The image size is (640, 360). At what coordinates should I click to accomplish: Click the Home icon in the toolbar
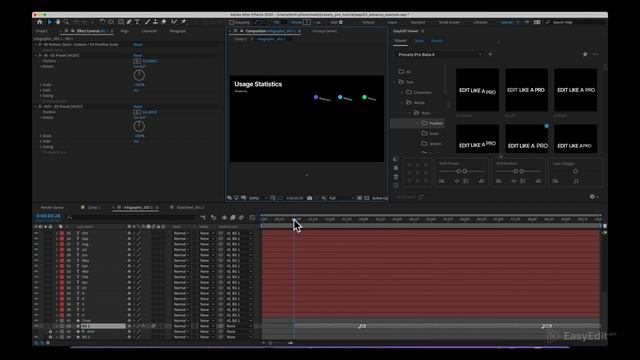pyautogui.click(x=40, y=22)
